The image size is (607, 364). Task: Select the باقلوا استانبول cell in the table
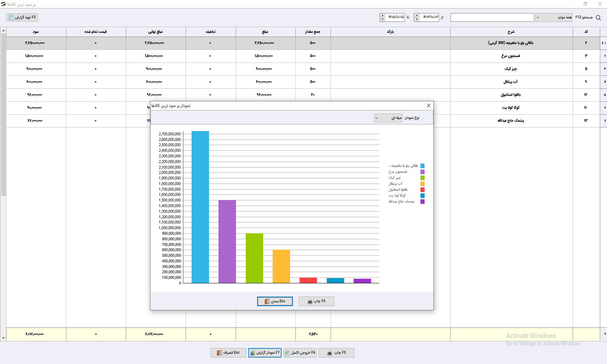[x=511, y=95]
